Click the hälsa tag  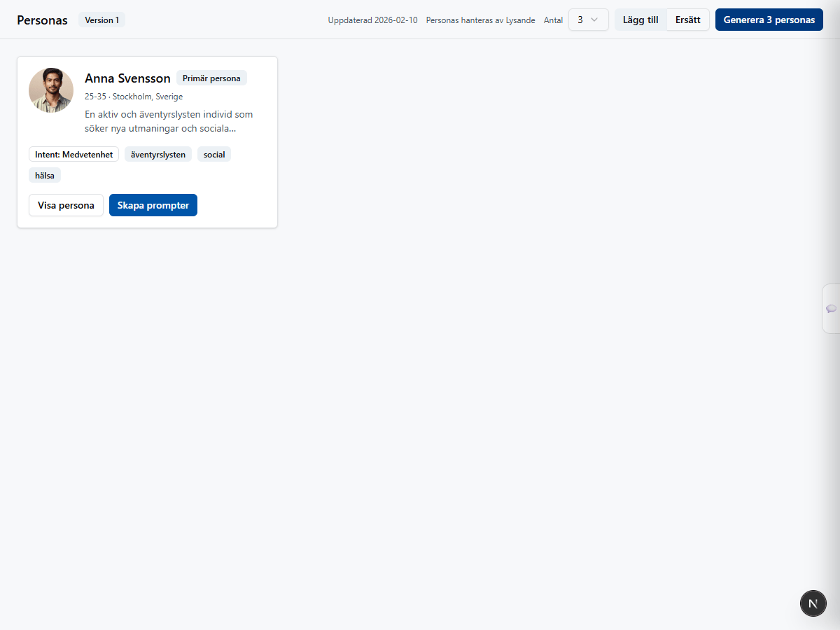(x=45, y=176)
